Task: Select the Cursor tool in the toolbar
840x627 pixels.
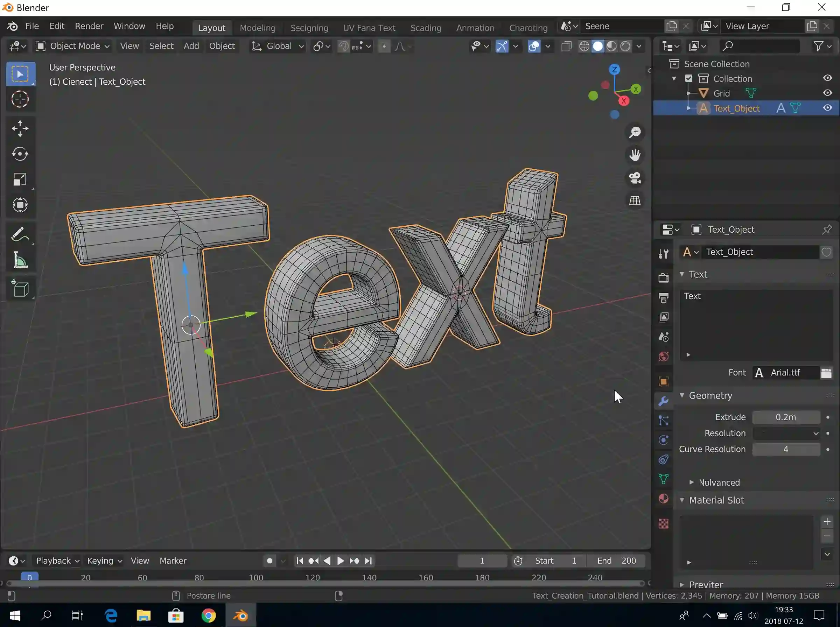Action: point(20,99)
